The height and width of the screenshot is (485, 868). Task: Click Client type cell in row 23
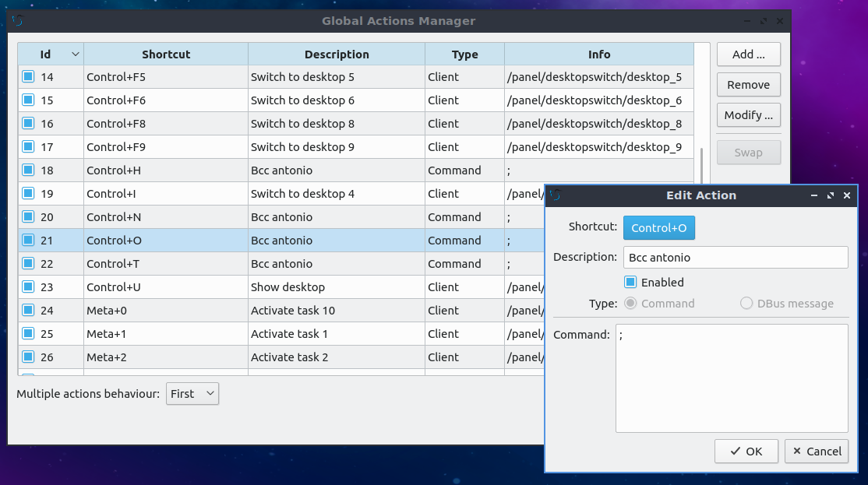tap(464, 287)
